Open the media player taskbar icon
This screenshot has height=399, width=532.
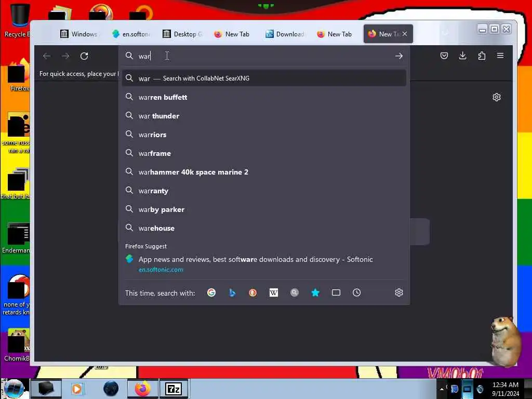[77, 389]
